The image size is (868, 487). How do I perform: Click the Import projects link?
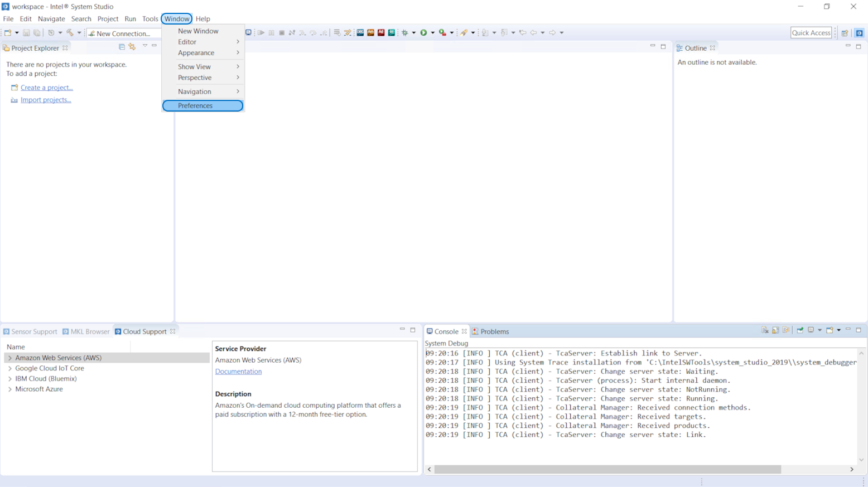46,100
